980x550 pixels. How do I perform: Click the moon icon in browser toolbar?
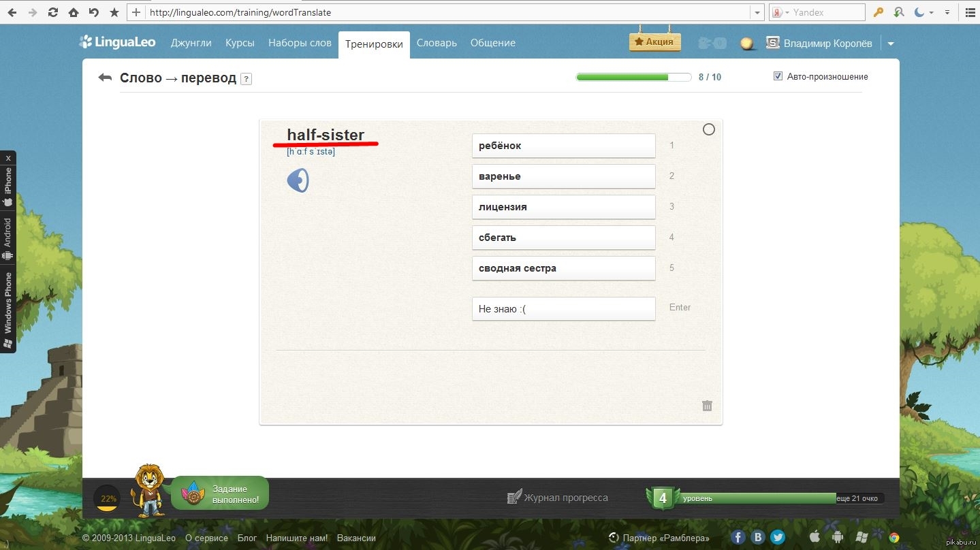coord(919,12)
